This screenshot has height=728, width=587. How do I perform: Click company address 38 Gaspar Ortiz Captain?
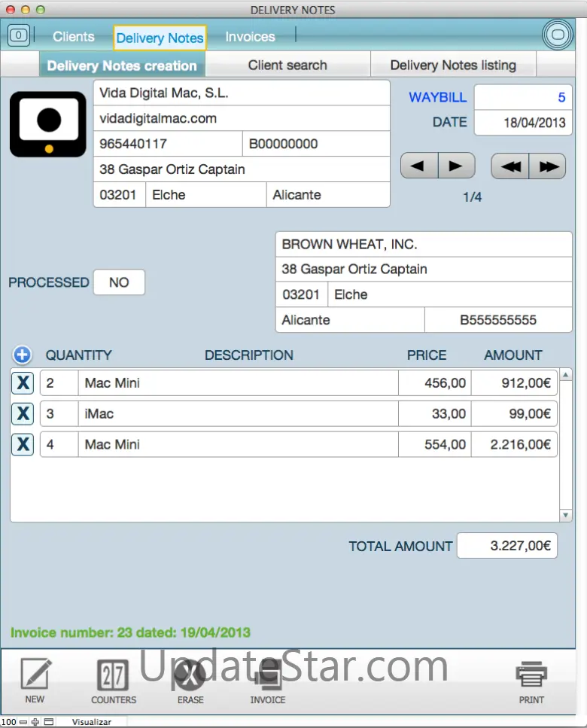point(242,169)
